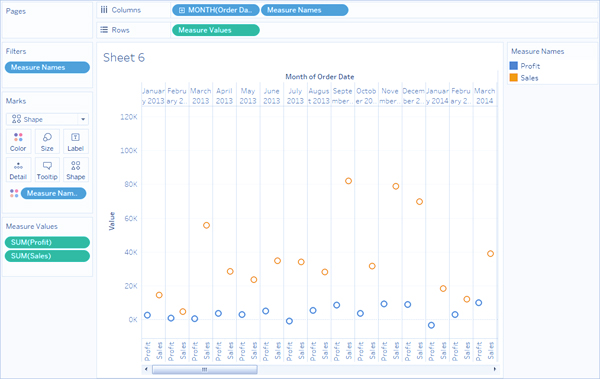Open the Shape marks card button
Image resolution: width=600 pixels, height=379 pixels.
click(x=75, y=170)
